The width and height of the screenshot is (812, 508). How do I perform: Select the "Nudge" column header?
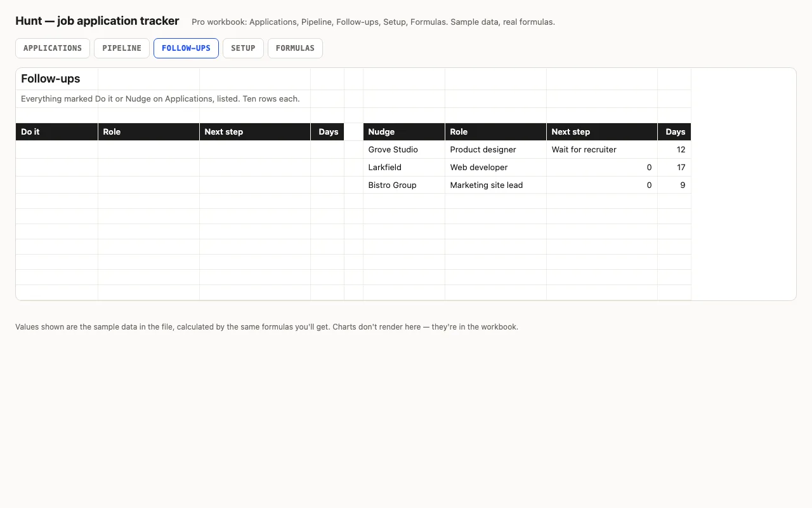pyautogui.click(x=404, y=132)
